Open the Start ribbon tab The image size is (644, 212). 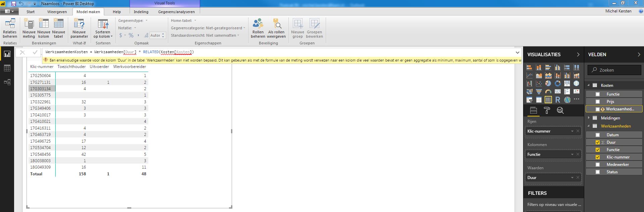pyautogui.click(x=31, y=12)
